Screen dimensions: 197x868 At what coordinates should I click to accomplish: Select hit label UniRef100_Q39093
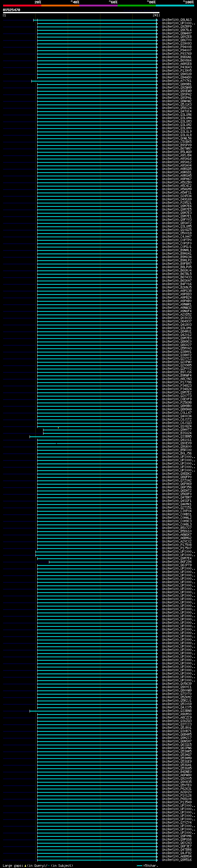(177, 43)
